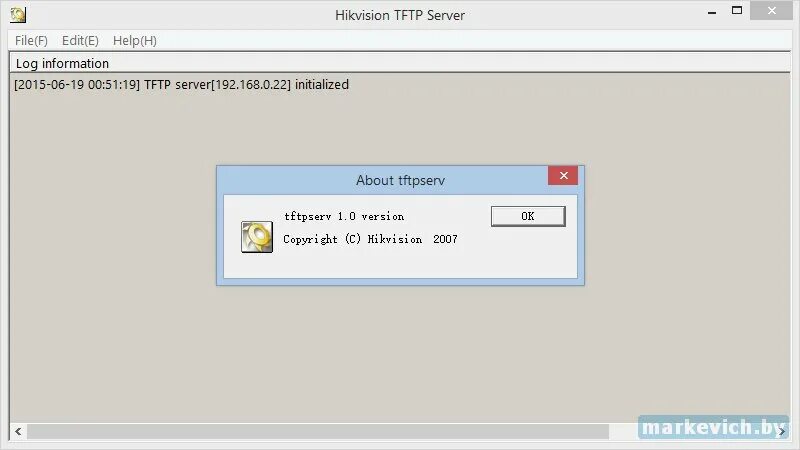Open the Edit(E) menu
The height and width of the screenshot is (450, 800).
pos(80,40)
